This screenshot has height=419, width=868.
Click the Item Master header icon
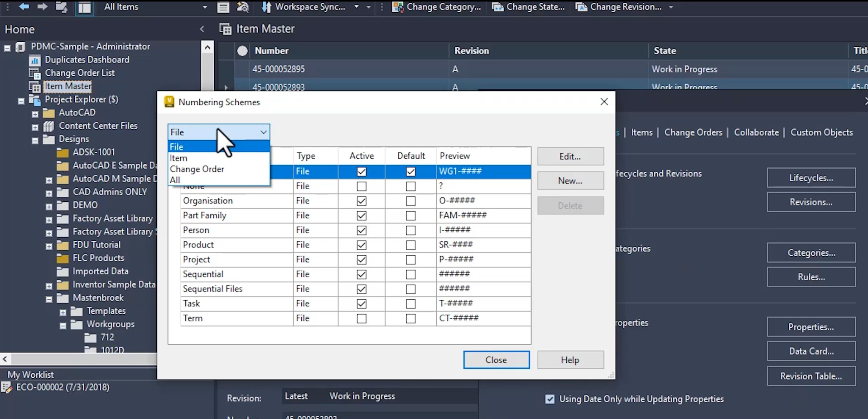(x=225, y=29)
